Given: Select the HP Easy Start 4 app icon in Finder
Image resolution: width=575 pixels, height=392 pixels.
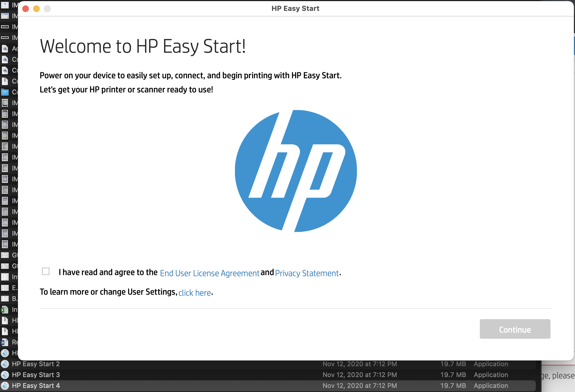Looking at the screenshot, I should pos(5,386).
